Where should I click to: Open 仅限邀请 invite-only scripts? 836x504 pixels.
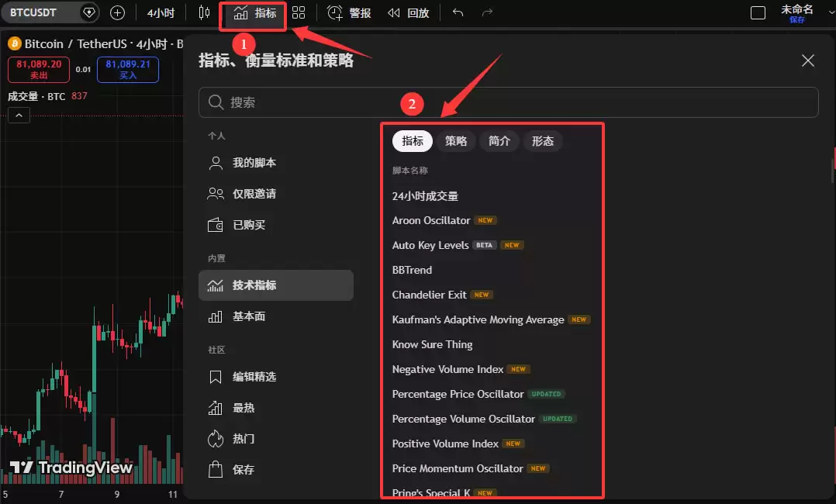(x=275, y=194)
